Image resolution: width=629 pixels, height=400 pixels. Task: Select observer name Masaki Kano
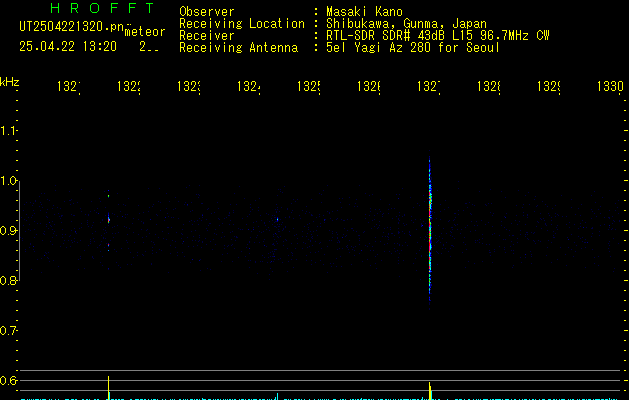click(x=364, y=11)
